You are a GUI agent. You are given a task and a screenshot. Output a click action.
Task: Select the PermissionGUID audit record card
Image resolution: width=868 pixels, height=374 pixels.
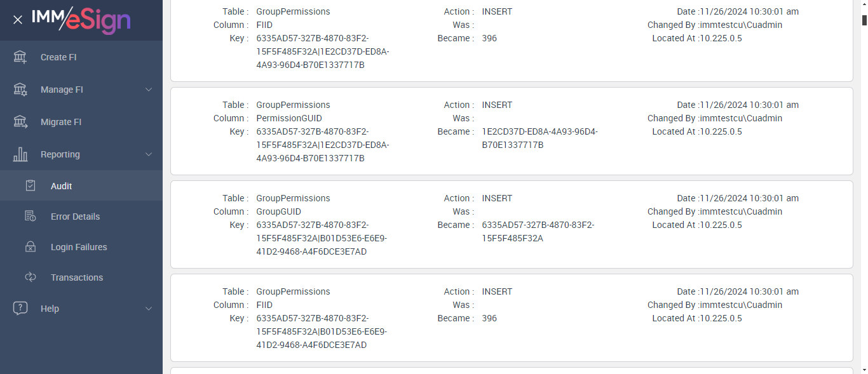pos(512,131)
